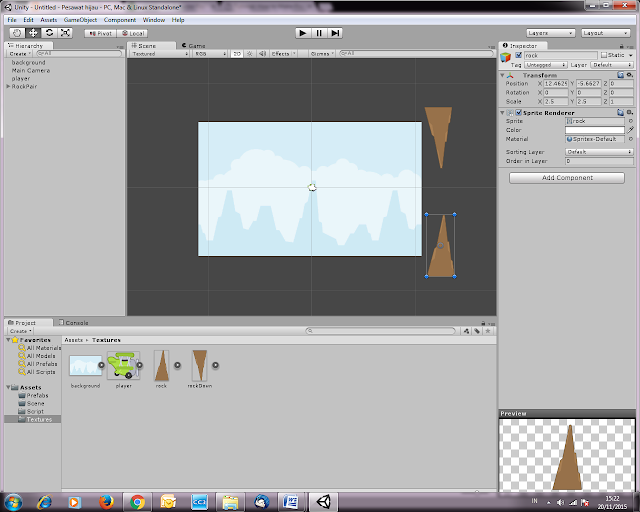Open the Help menu
The height and width of the screenshot is (512, 640).
178,20
